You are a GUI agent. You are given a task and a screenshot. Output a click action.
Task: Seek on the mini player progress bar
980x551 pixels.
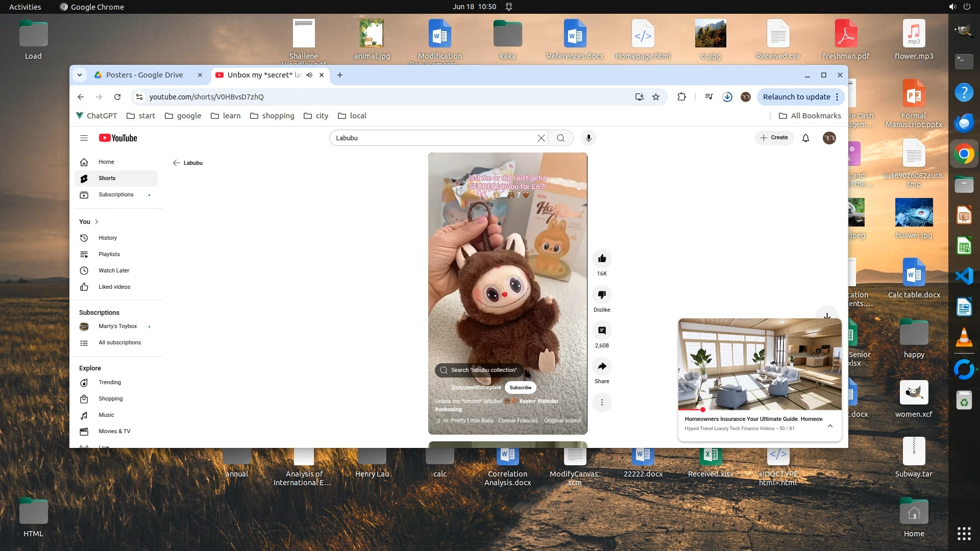[759, 410]
